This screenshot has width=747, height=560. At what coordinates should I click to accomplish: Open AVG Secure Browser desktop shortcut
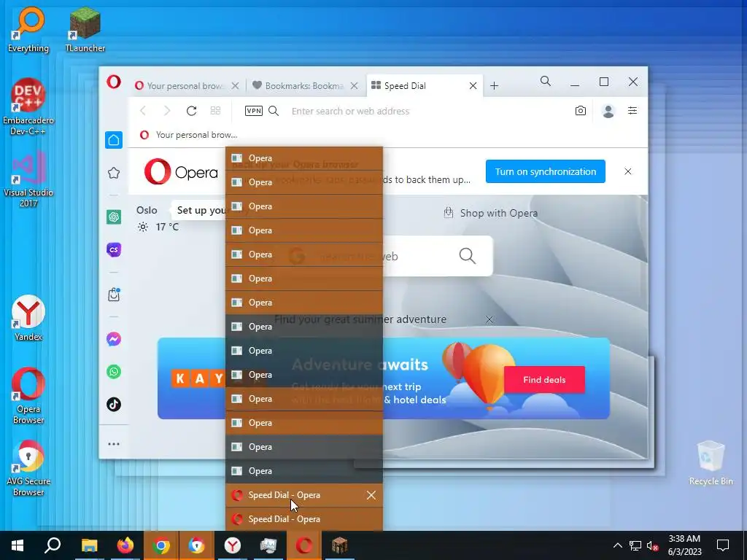28,467
